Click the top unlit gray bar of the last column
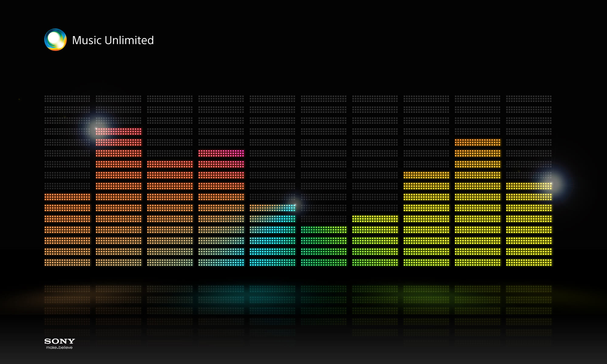 pos(529,99)
